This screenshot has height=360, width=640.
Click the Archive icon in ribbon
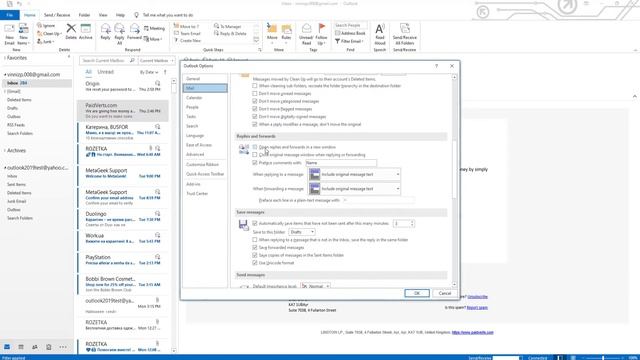coord(86,29)
